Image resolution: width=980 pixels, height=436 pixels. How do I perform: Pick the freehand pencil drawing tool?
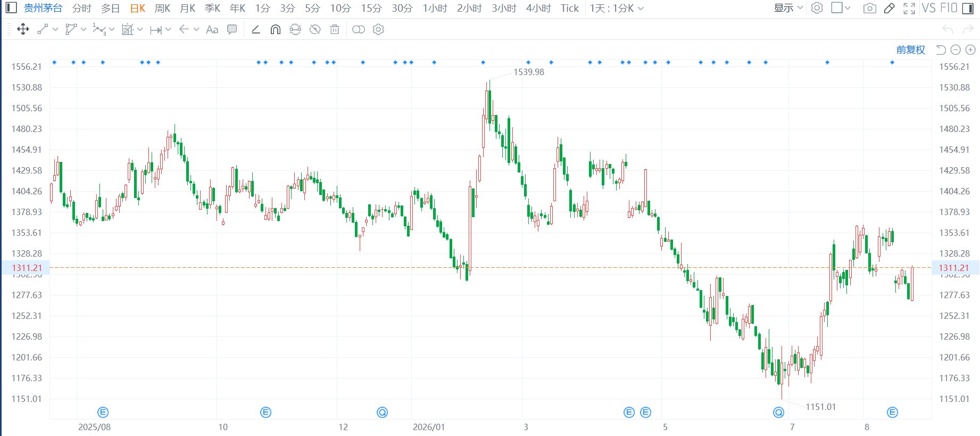coord(256,29)
